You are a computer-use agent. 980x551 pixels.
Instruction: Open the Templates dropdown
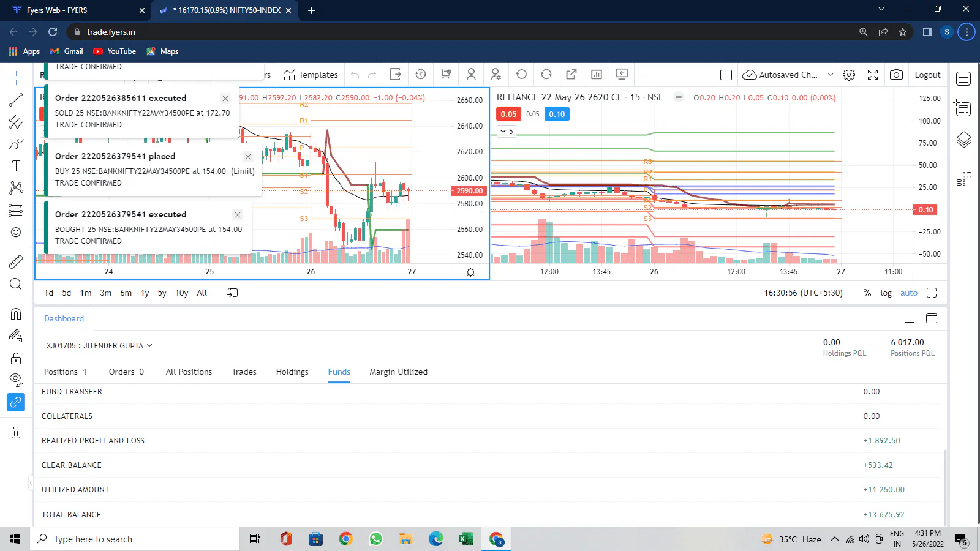coord(311,75)
